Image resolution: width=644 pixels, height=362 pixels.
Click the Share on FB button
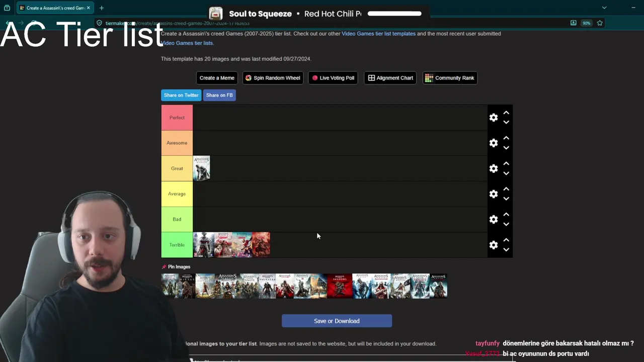click(219, 95)
